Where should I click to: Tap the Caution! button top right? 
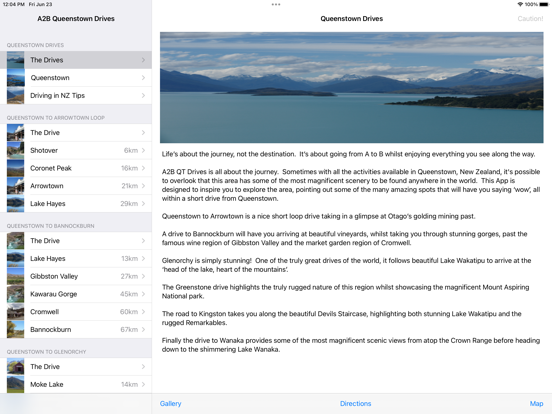530,19
